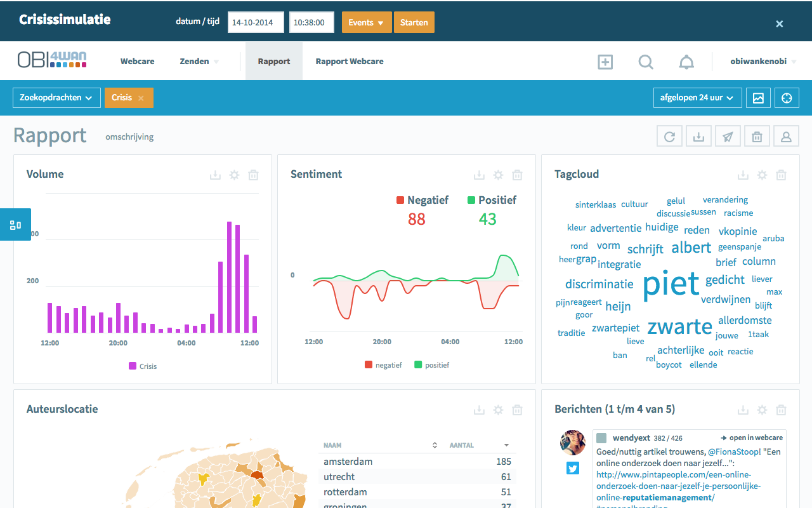Open the afgelopen 24 uur period dropdown
Viewport: 812px width, 508px height.
(697, 98)
